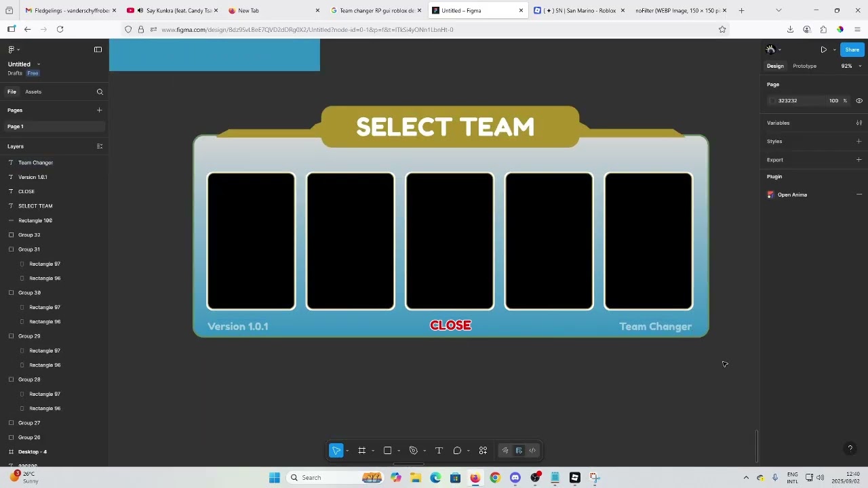Select the Rectangle shape tool
Image resolution: width=868 pixels, height=488 pixels.
387,451
